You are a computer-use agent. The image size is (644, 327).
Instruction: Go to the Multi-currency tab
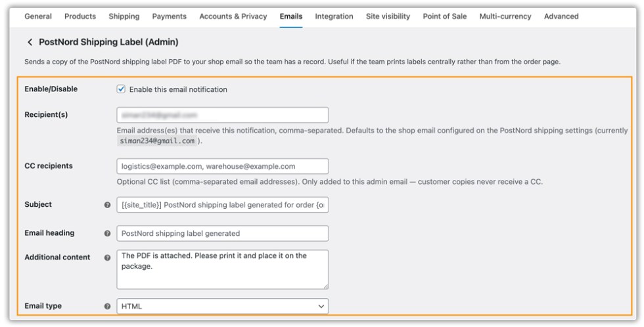[x=505, y=16]
